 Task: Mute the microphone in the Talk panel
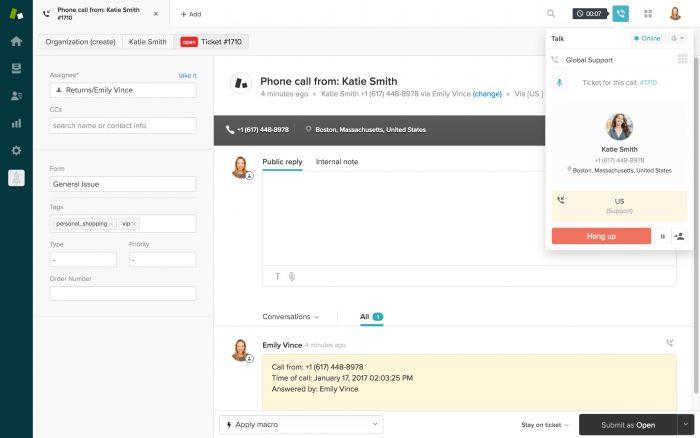click(x=560, y=81)
